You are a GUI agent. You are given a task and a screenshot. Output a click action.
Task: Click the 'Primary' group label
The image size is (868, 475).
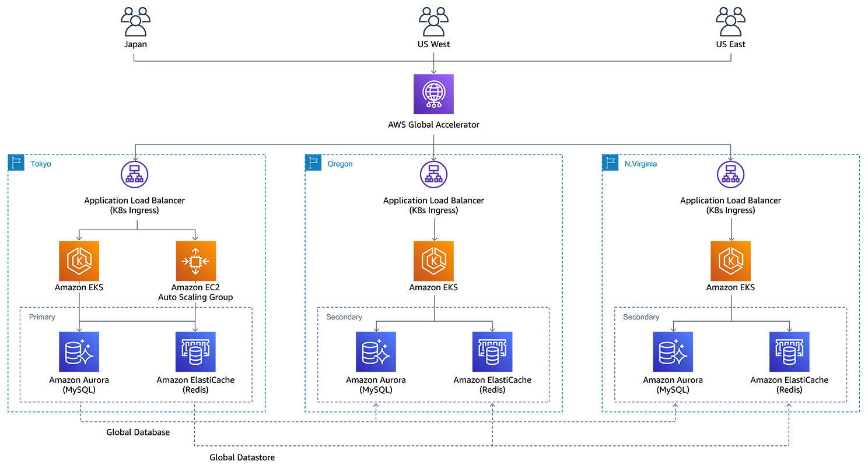42,317
